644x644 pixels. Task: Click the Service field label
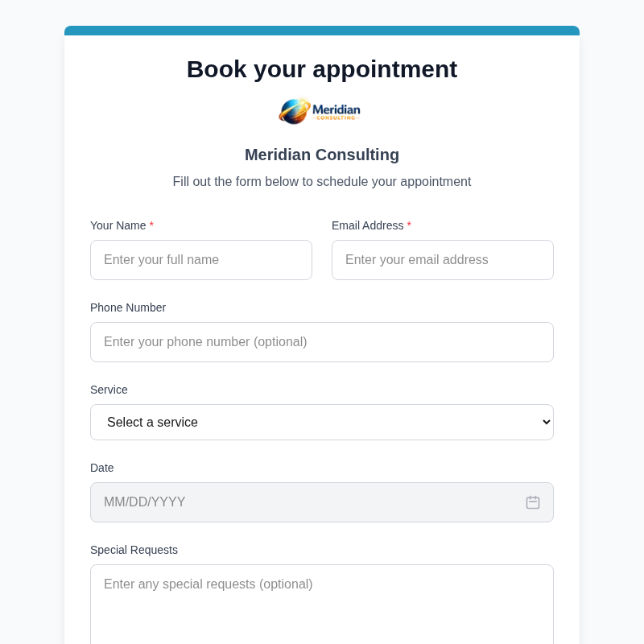109,390
